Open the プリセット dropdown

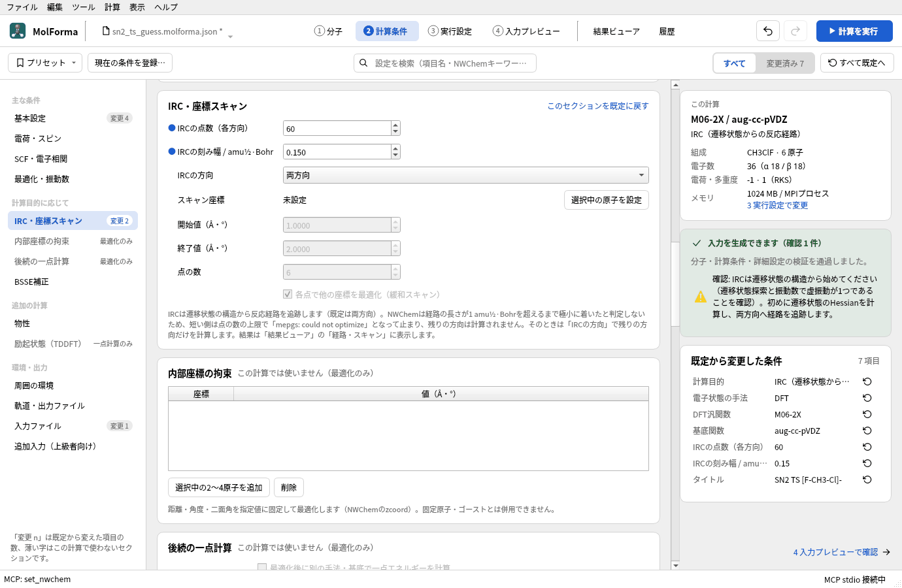[x=45, y=63]
